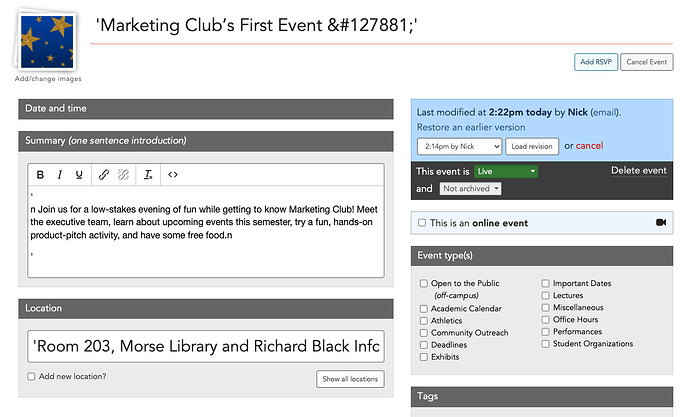
Task: Expand the Date and time section
Action: click(x=206, y=109)
